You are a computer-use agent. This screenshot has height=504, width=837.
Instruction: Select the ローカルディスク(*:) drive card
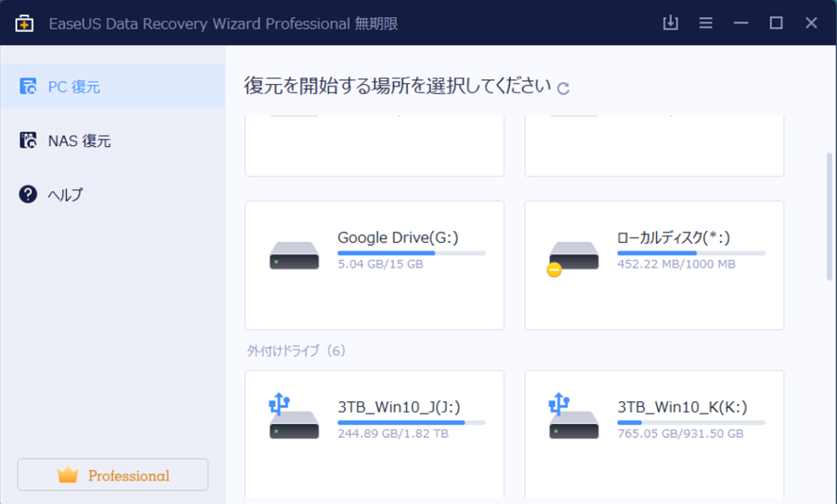[654, 264]
